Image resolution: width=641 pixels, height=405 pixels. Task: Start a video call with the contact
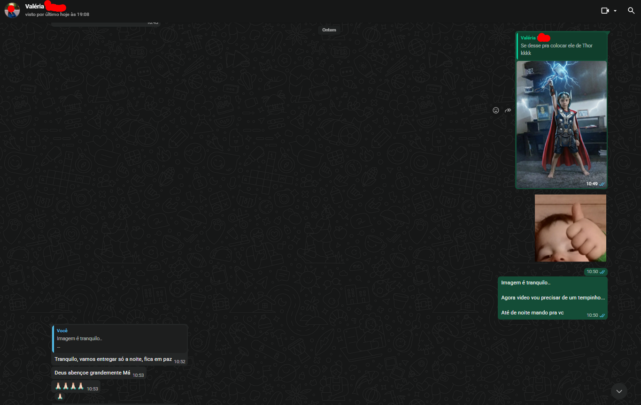coord(604,10)
